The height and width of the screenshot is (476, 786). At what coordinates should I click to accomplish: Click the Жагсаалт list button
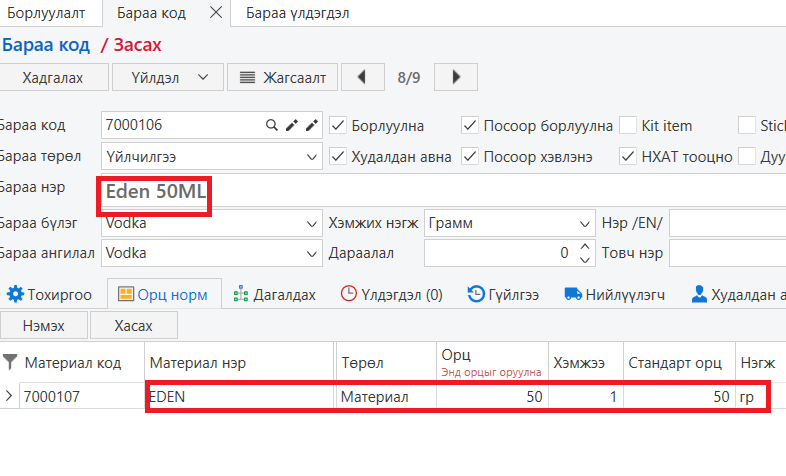click(x=282, y=77)
